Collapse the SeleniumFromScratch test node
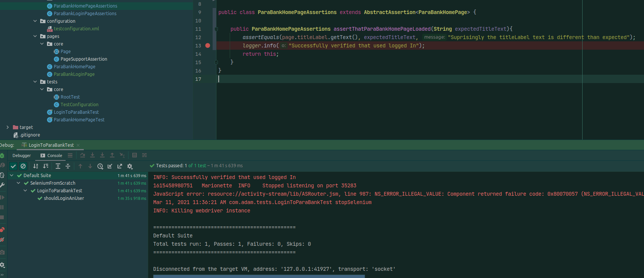Image resolution: width=644 pixels, height=278 pixels. pos(19,183)
